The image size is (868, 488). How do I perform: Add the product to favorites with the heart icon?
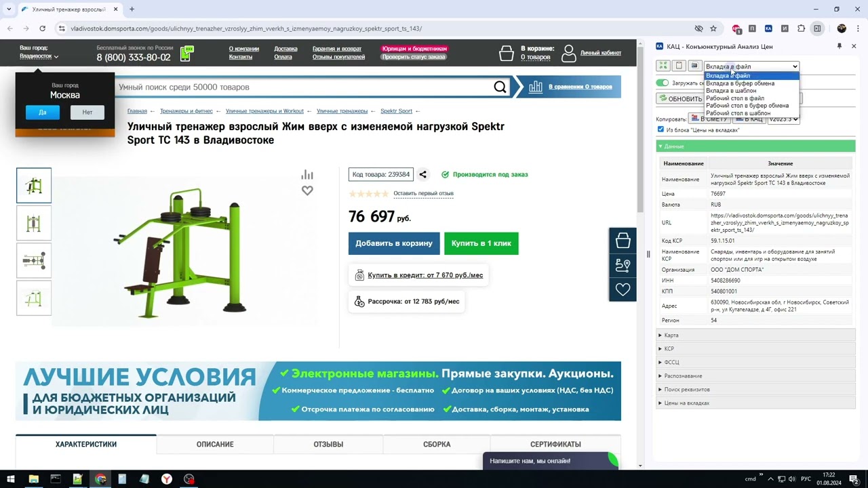[x=307, y=190]
